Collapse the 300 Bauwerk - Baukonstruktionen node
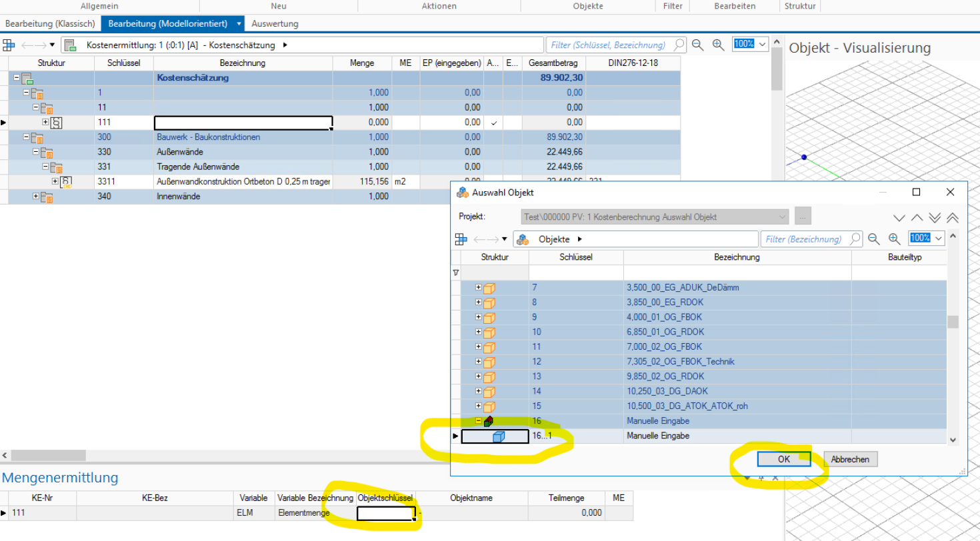Viewport: 980px width, 541px height. pos(27,137)
